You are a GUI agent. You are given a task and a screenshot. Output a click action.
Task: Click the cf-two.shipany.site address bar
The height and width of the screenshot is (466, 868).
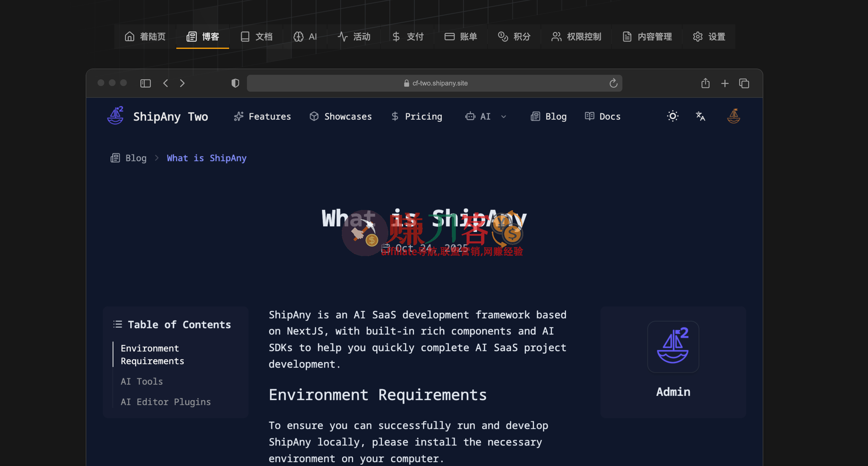point(434,83)
